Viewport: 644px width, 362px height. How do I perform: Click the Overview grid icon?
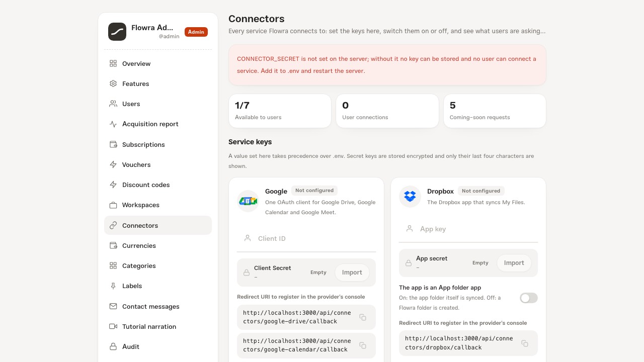coord(113,63)
